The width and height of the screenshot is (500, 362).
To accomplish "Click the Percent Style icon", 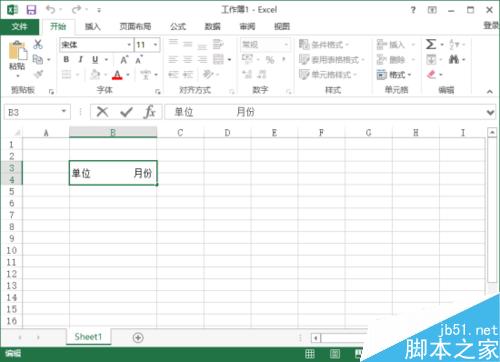I will (x=270, y=60).
